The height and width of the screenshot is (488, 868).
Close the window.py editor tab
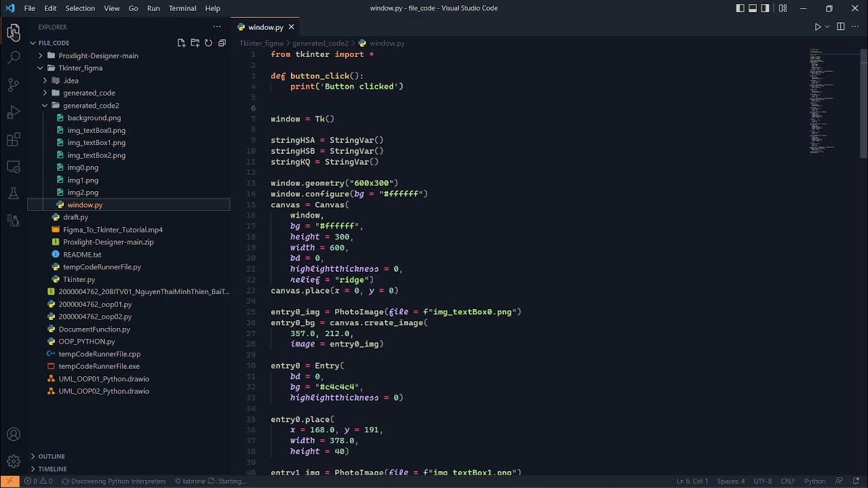coord(291,27)
